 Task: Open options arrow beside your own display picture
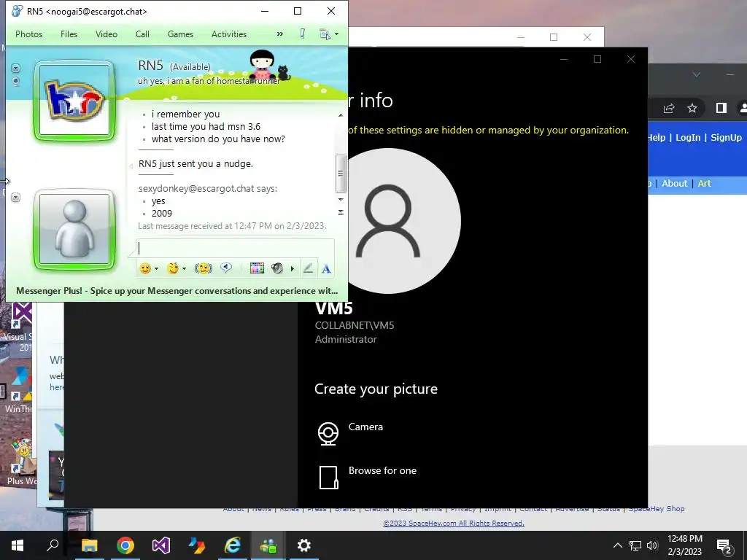(16, 197)
